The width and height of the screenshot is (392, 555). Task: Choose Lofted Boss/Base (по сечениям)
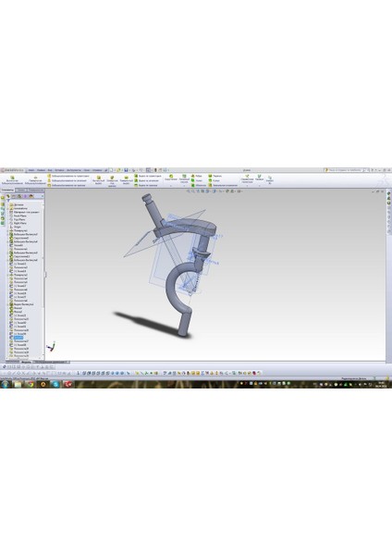pyautogui.click(x=67, y=180)
